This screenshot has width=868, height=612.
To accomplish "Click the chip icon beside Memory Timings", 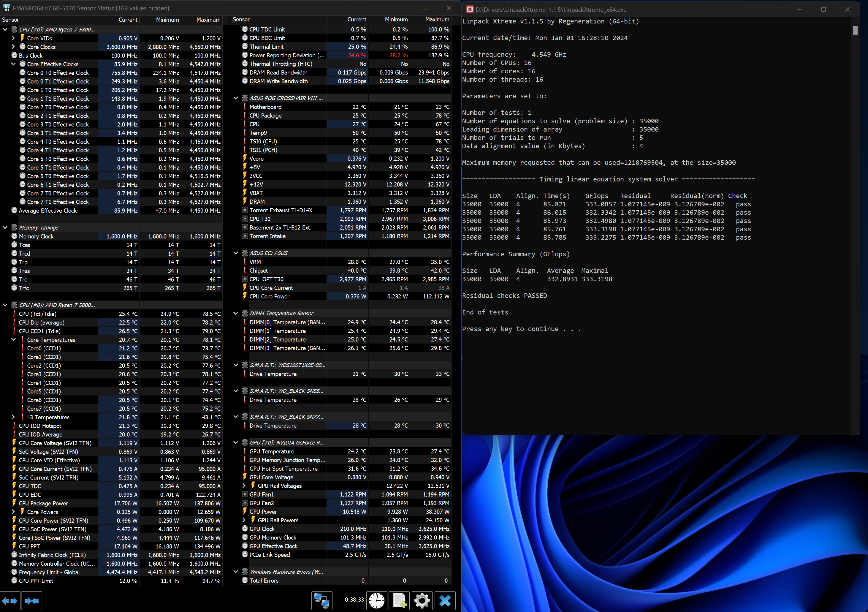I will (14, 228).
